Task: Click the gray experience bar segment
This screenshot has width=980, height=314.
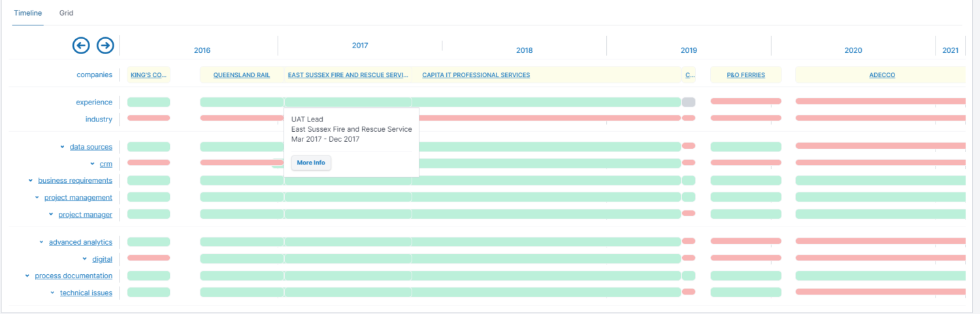Action: 689,102
